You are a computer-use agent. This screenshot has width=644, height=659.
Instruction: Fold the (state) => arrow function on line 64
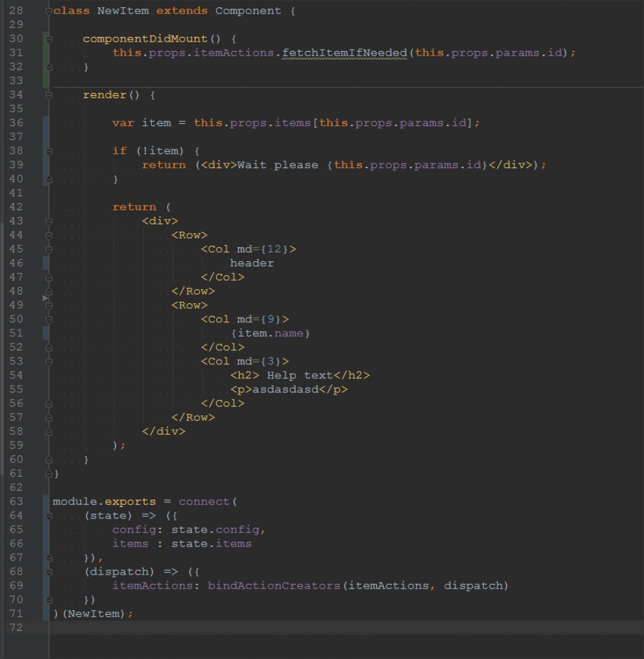[x=49, y=516]
